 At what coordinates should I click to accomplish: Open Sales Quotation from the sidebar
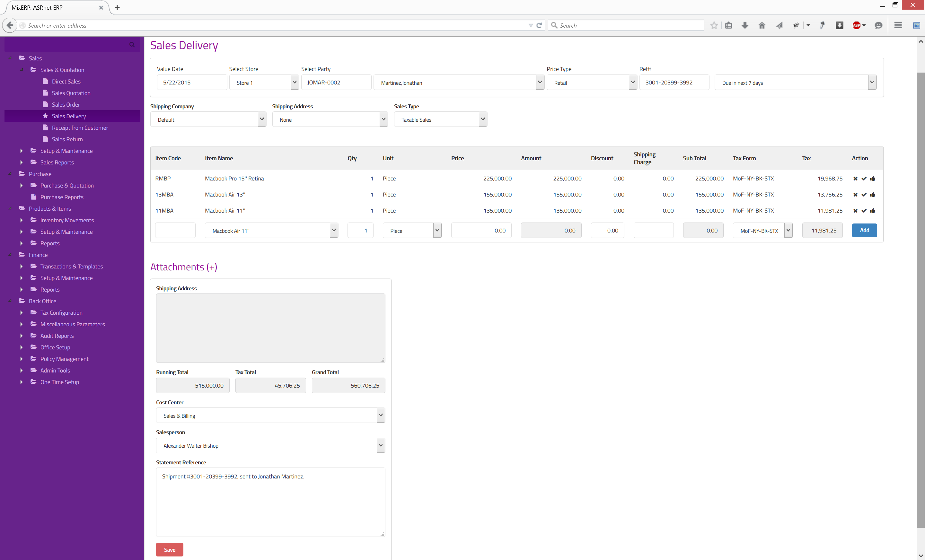pyautogui.click(x=71, y=93)
